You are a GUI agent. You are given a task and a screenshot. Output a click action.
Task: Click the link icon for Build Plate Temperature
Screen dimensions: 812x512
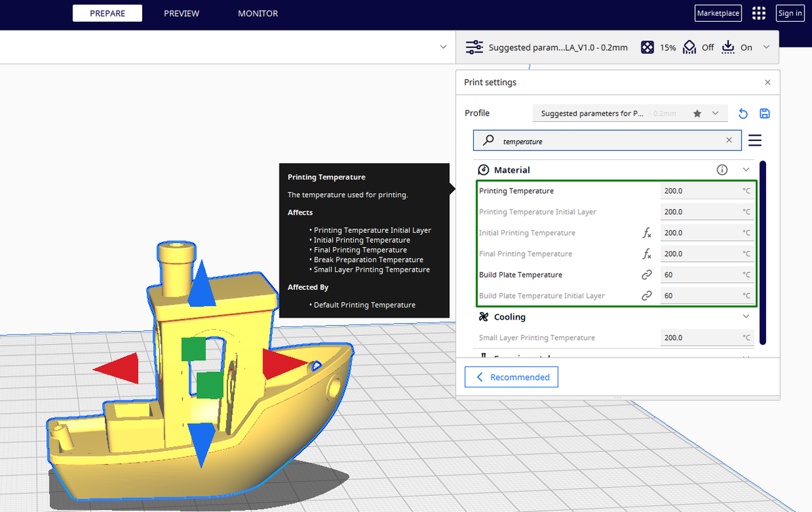tap(647, 275)
